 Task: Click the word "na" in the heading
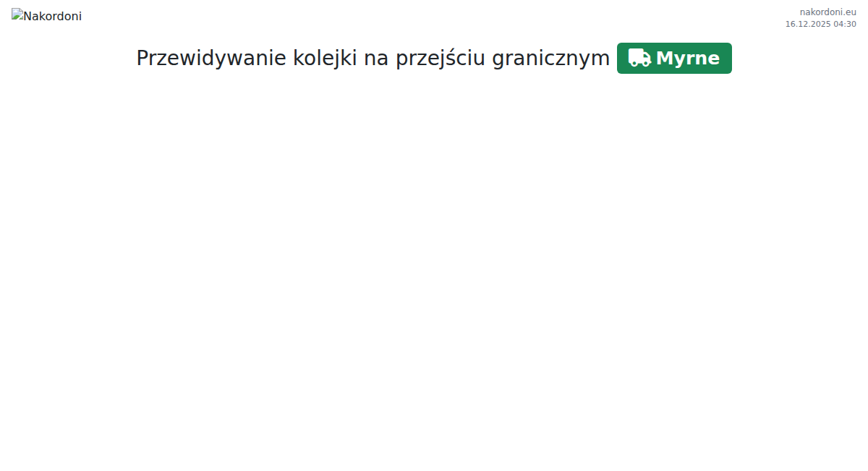click(x=376, y=59)
